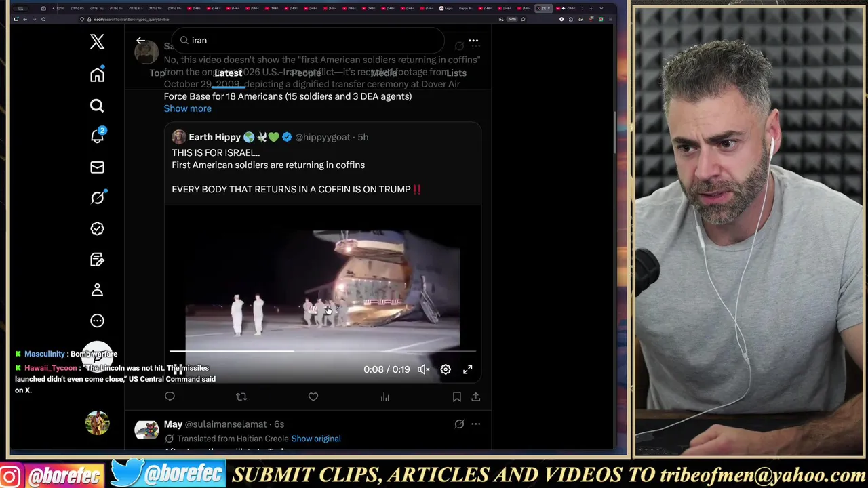Open the X logo home link
This screenshot has height=488, width=868.
(97, 41)
